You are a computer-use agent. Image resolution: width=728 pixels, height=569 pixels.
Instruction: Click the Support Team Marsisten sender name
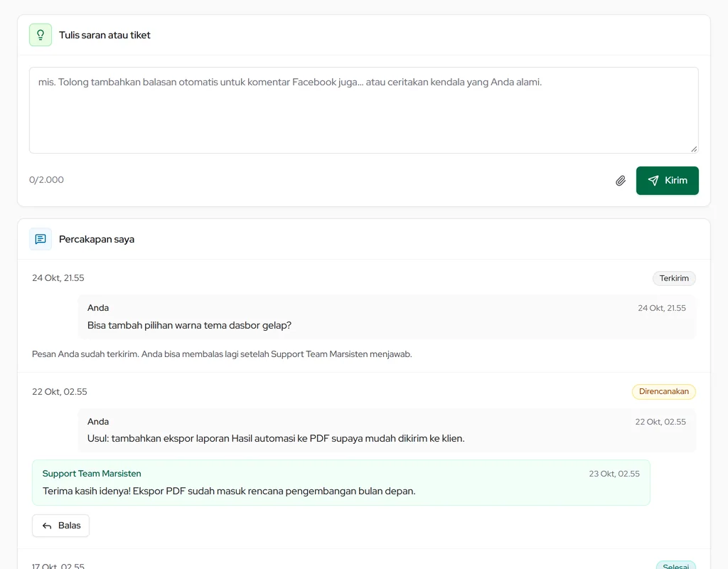[92, 473]
